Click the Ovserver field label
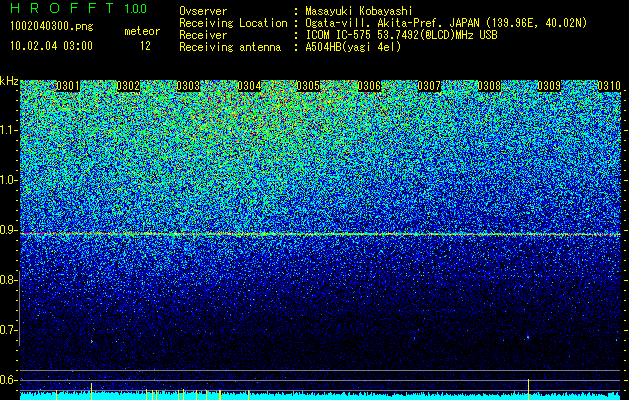The width and height of the screenshot is (629, 400). point(203,11)
